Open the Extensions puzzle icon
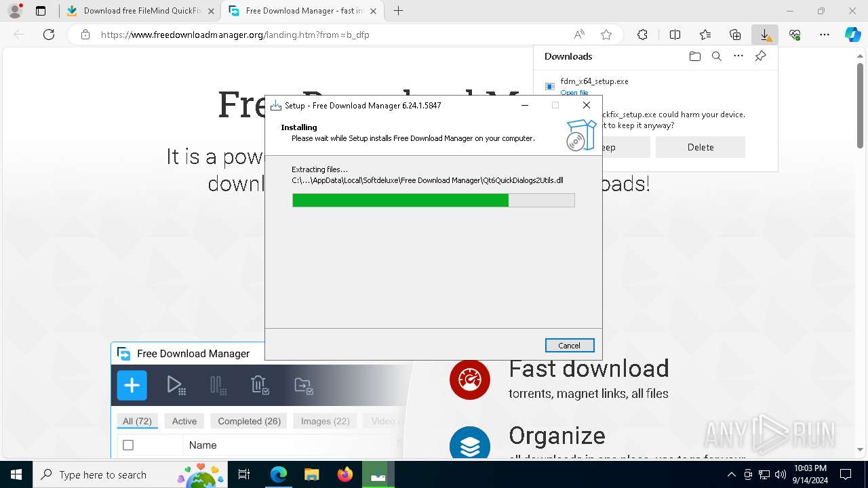Image resolution: width=868 pixels, height=488 pixels. coord(642,35)
